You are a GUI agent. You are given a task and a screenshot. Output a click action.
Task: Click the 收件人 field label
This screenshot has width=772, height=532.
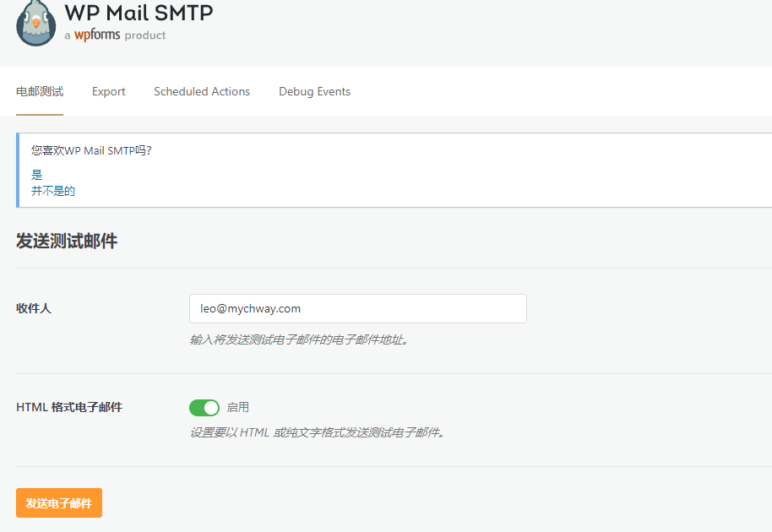(34, 308)
